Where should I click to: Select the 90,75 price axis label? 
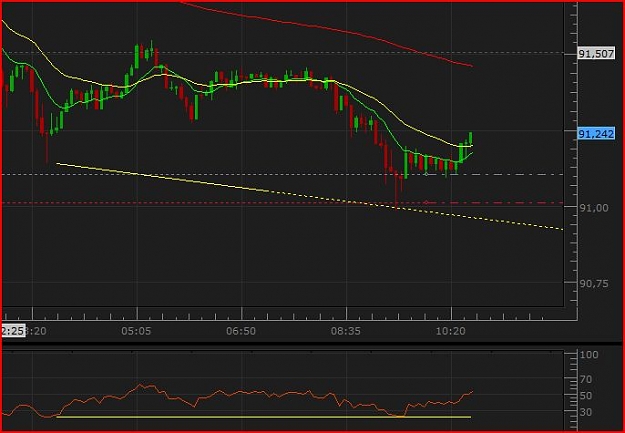(594, 283)
